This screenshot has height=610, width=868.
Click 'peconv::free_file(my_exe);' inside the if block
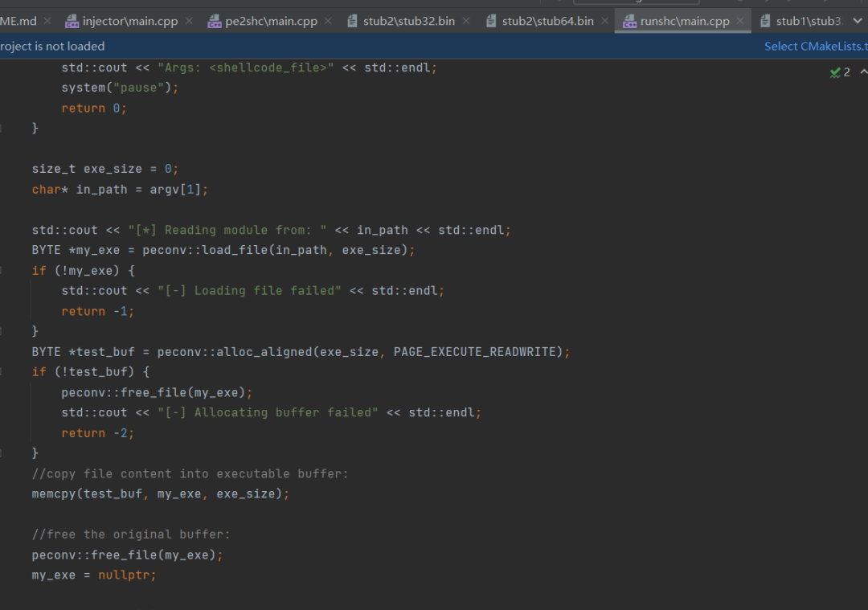pos(157,392)
